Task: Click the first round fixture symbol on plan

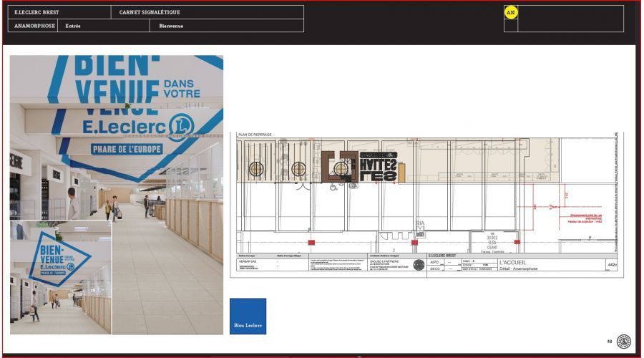Action: (x=256, y=168)
